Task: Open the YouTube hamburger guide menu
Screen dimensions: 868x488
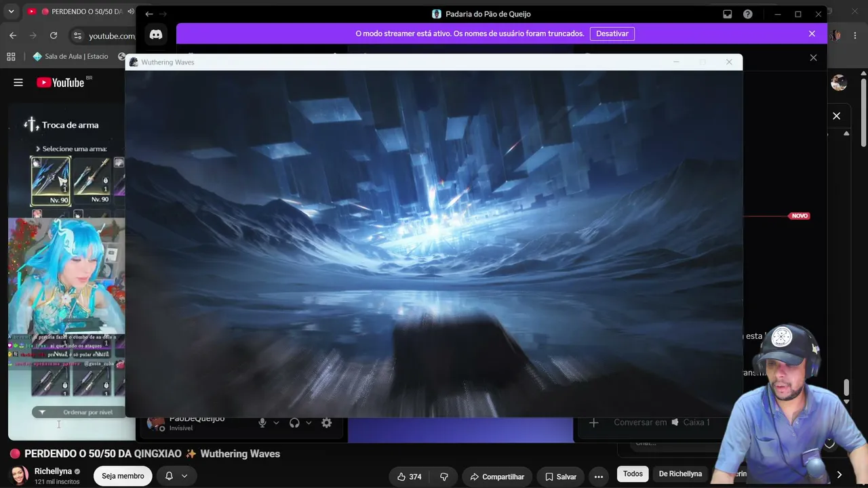Action: click(18, 83)
